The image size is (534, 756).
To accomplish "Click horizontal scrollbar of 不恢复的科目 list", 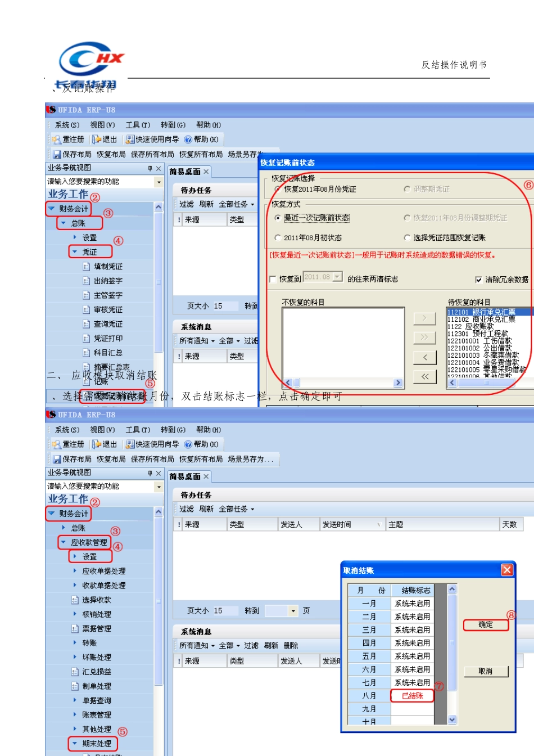I will tap(343, 382).
